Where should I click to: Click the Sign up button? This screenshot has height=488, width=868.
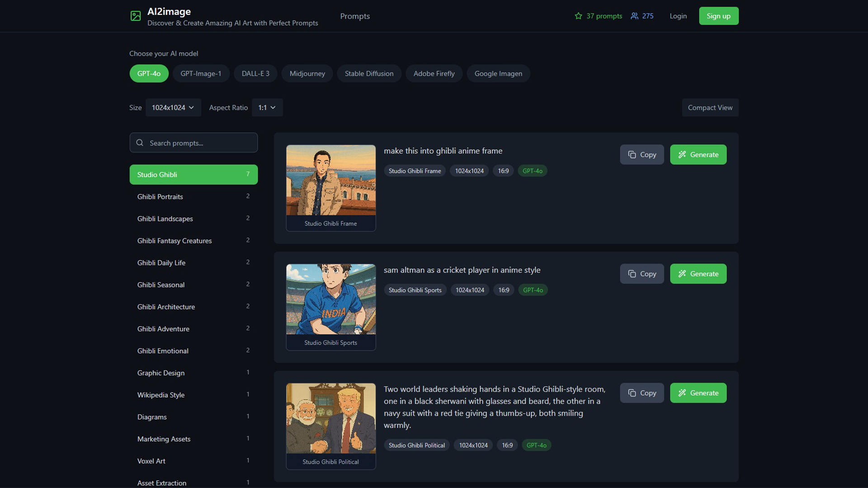point(718,16)
